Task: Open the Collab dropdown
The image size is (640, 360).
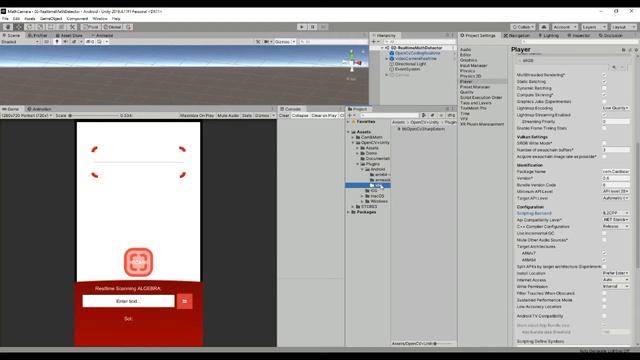Action: 523,27
